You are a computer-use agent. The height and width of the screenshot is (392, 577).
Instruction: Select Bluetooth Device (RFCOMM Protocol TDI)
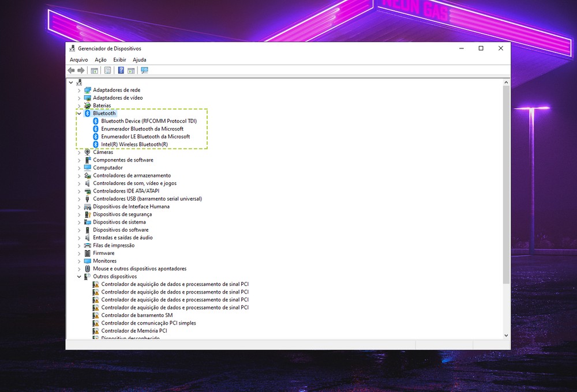(149, 121)
